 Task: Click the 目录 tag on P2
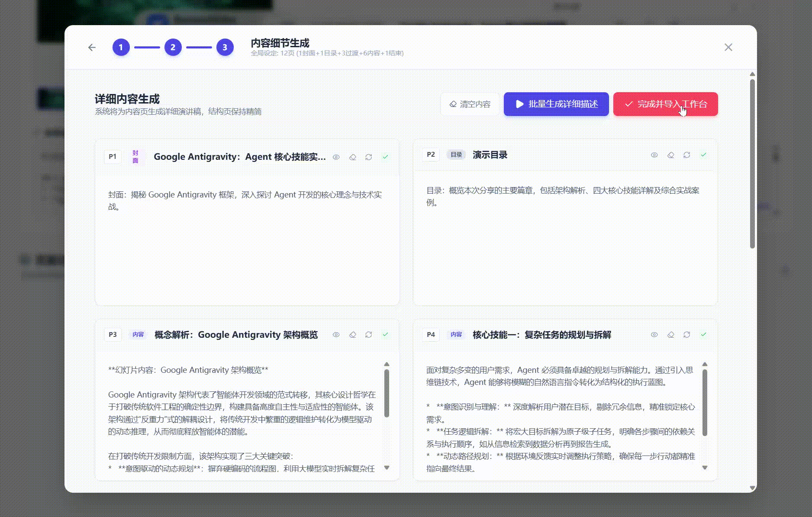[456, 155]
